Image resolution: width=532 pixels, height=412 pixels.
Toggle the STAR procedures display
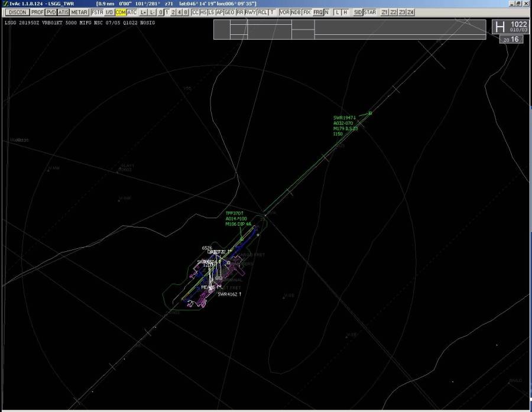(369, 12)
